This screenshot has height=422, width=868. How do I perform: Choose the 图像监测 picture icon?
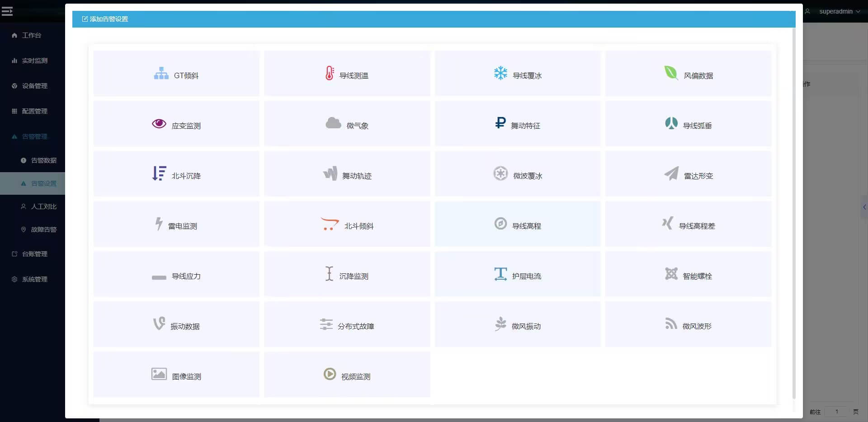(x=159, y=374)
